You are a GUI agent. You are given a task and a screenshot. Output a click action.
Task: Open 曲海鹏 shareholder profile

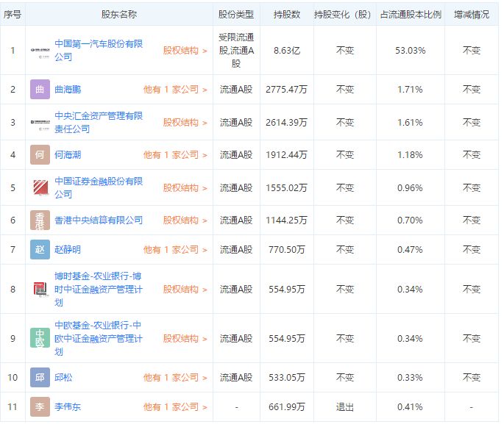click(68, 89)
